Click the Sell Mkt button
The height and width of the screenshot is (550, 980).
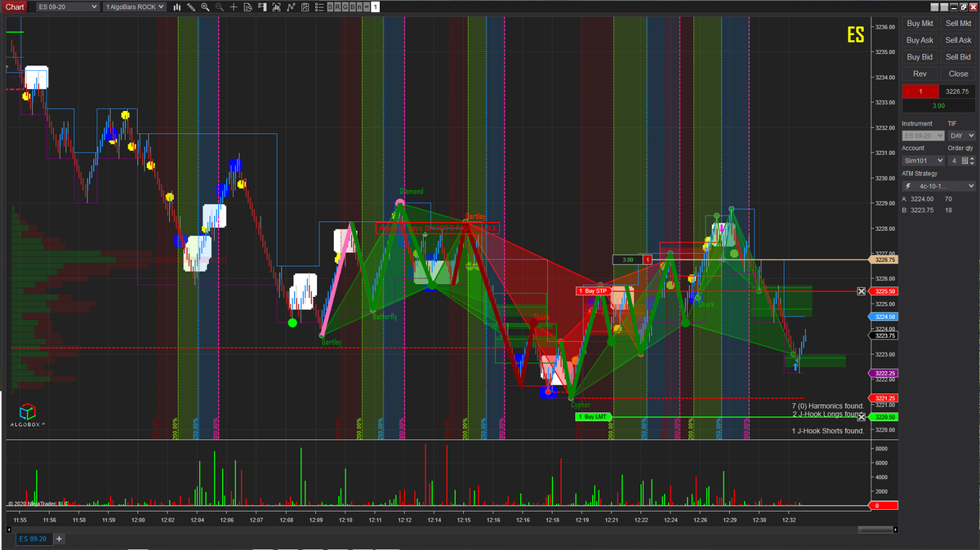tap(958, 24)
